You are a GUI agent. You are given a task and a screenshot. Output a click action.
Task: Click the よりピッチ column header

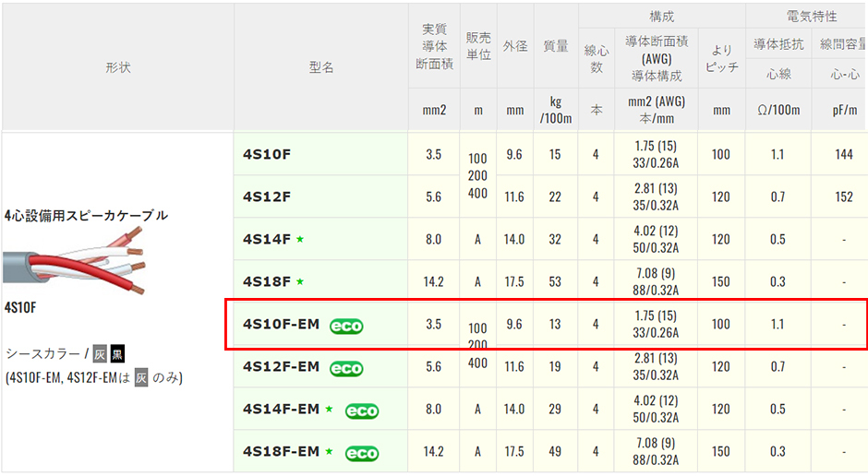click(722, 59)
